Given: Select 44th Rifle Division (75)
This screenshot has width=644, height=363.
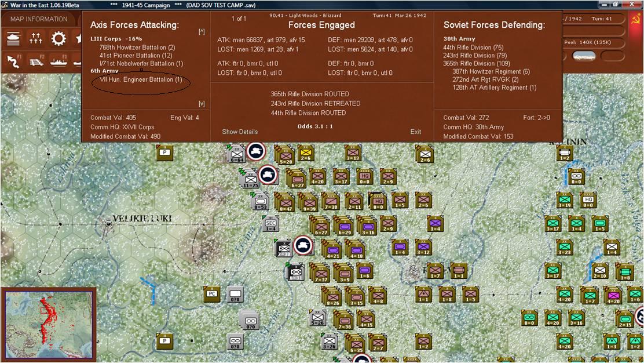Looking at the screenshot, I should coord(473,48).
